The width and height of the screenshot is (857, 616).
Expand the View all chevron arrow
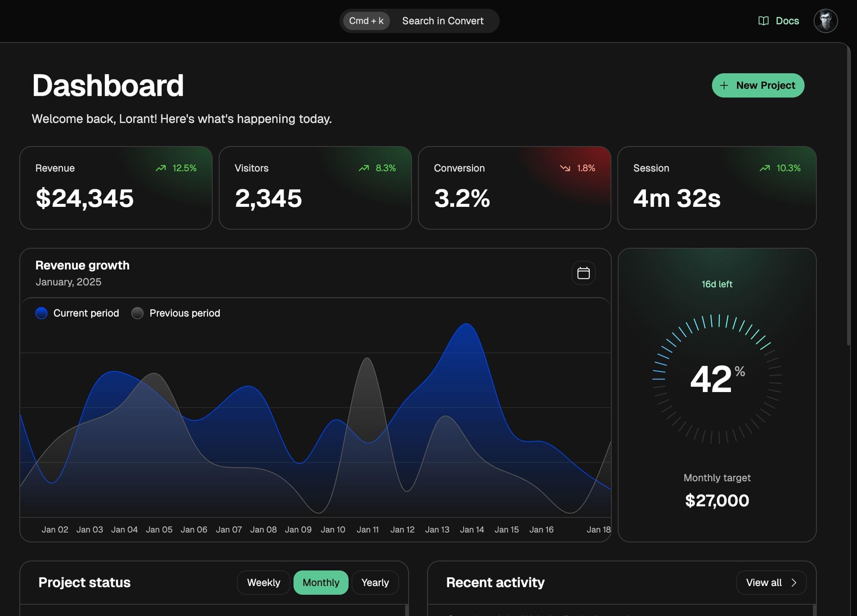pyautogui.click(x=794, y=583)
